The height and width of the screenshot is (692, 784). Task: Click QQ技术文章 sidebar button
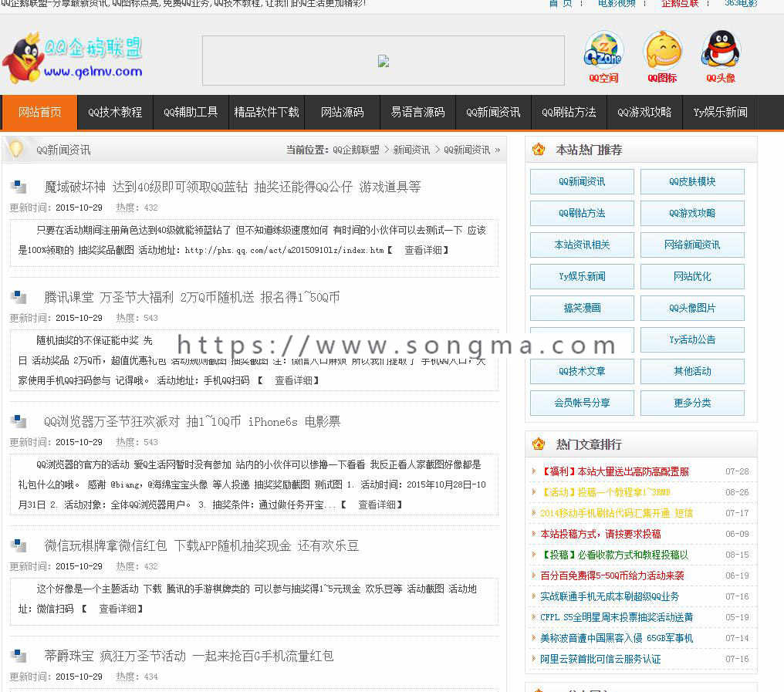(x=582, y=371)
